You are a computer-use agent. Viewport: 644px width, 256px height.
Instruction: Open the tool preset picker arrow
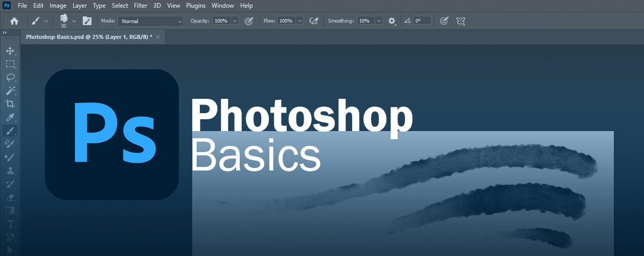[47, 21]
